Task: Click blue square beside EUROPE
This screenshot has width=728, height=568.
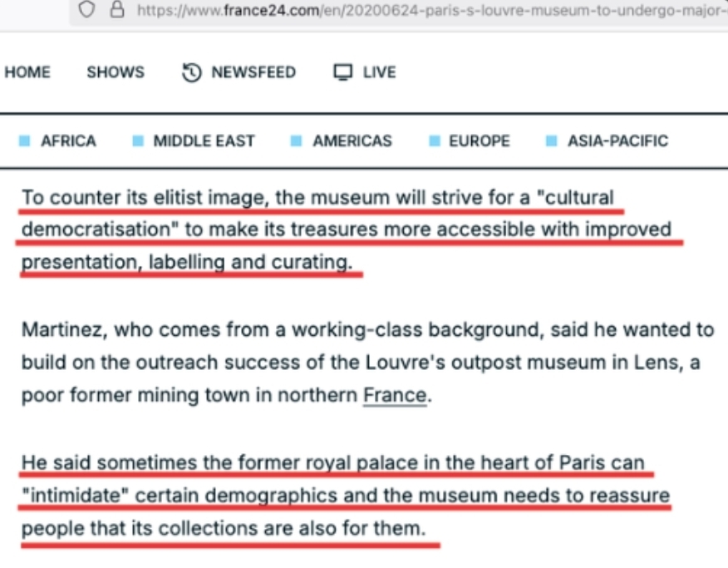Action: coord(435,141)
